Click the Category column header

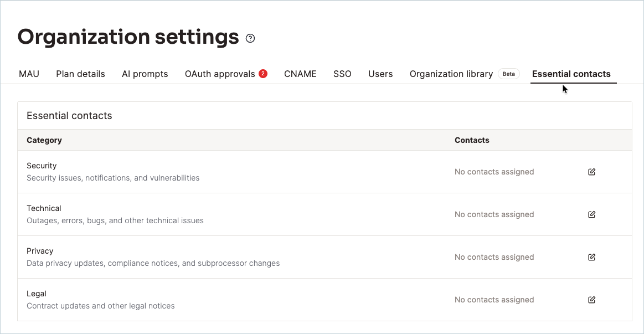[x=44, y=140]
